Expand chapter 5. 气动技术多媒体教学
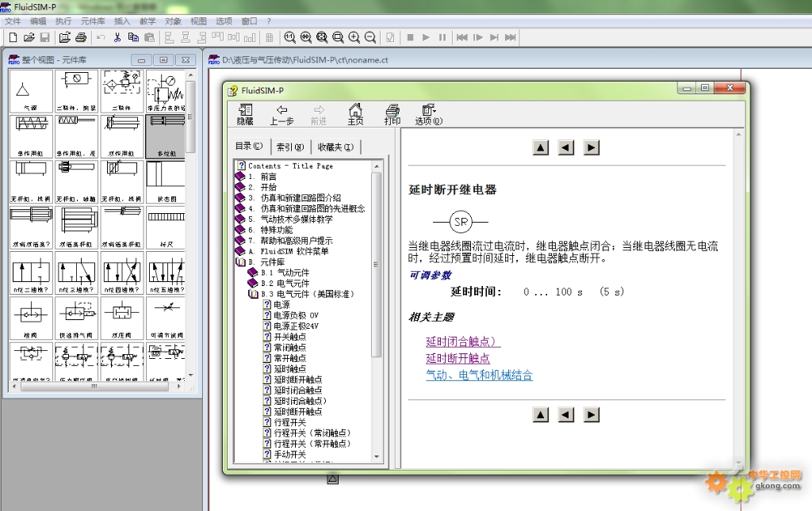 [x=241, y=219]
